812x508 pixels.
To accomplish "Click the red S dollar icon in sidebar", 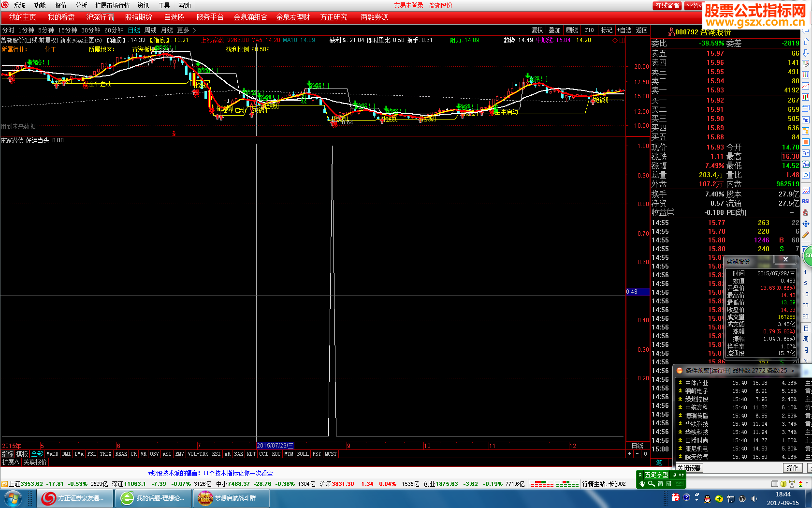I will (x=806, y=212).
